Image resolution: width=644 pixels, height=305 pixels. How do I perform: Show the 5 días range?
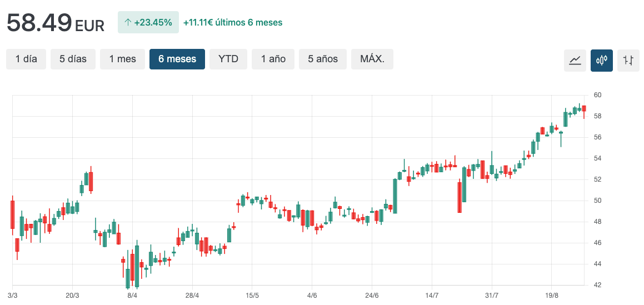coord(73,59)
